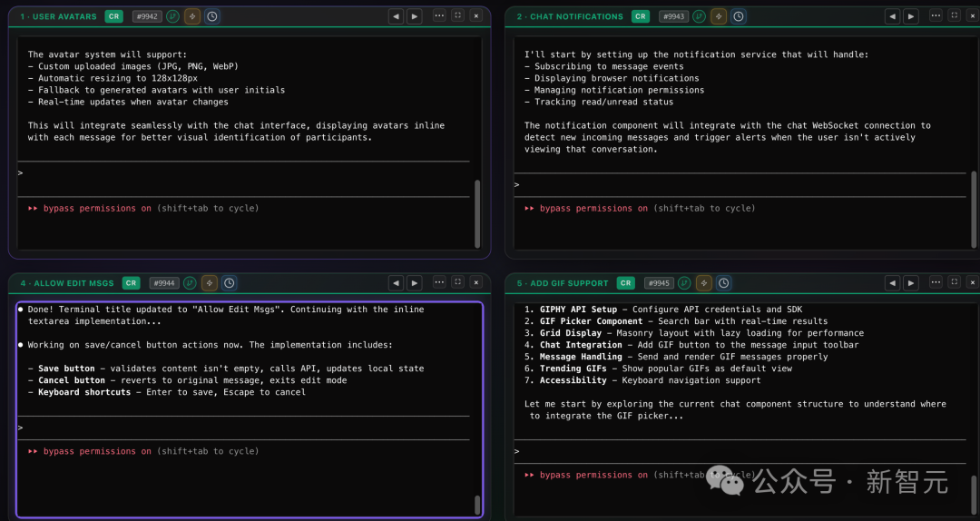This screenshot has height=521, width=980.
Task: Click the scrollbar in Allow Edit Msgs terminal
Action: click(477, 506)
